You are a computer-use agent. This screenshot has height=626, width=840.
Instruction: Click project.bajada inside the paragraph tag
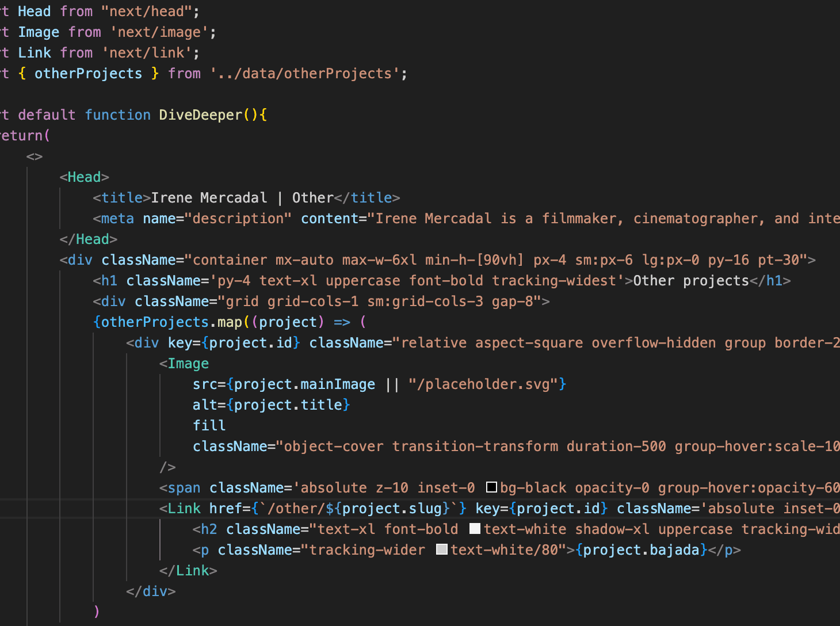pyautogui.click(x=640, y=549)
